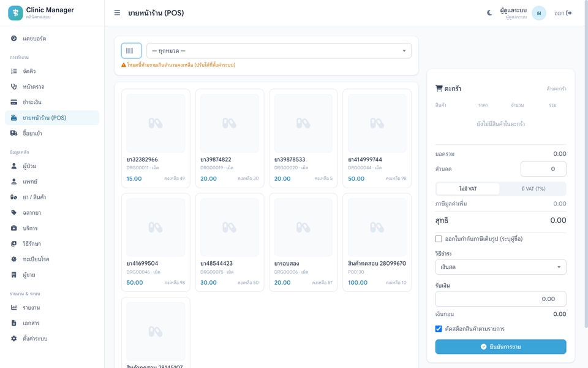Click the หน้าตรวจ stethoscope icon
Image resolution: width=588 pixels, height=368 pixels.
pos(14,86)
